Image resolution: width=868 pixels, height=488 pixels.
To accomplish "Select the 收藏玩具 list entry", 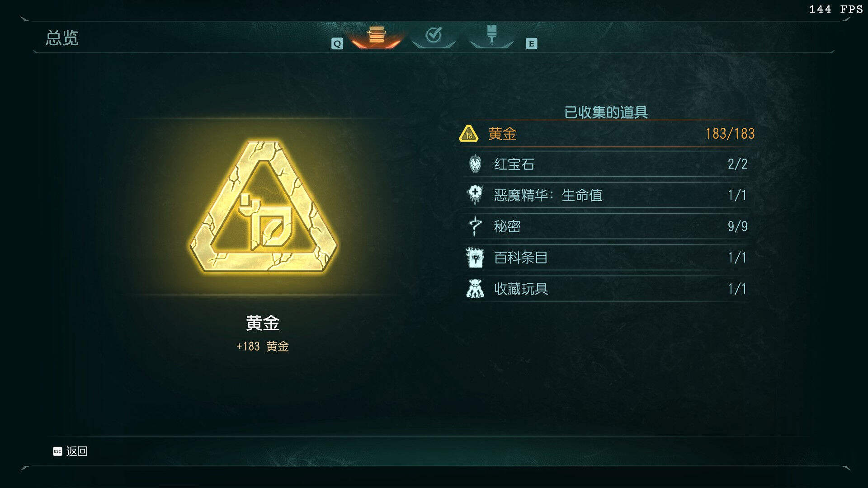I will click(607, 289).
